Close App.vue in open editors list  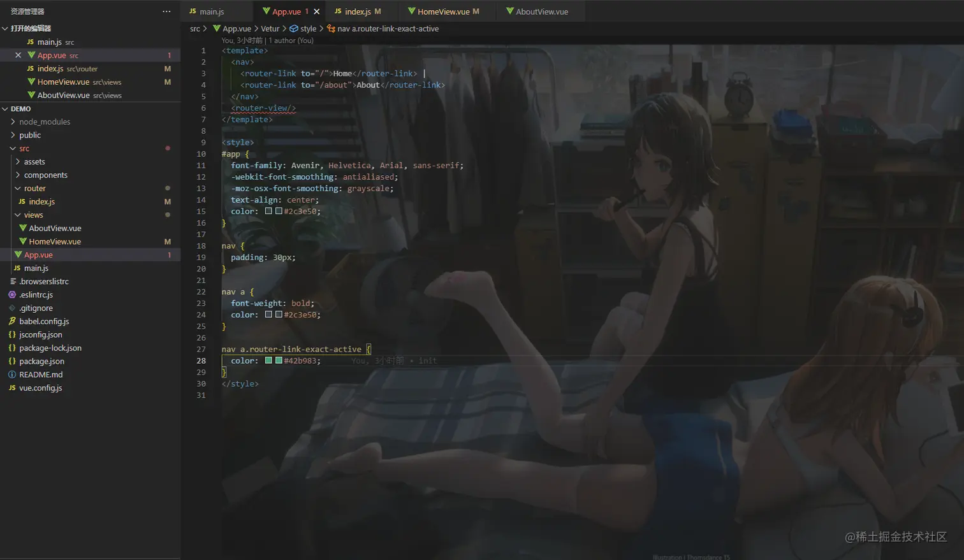click(18, 55)
